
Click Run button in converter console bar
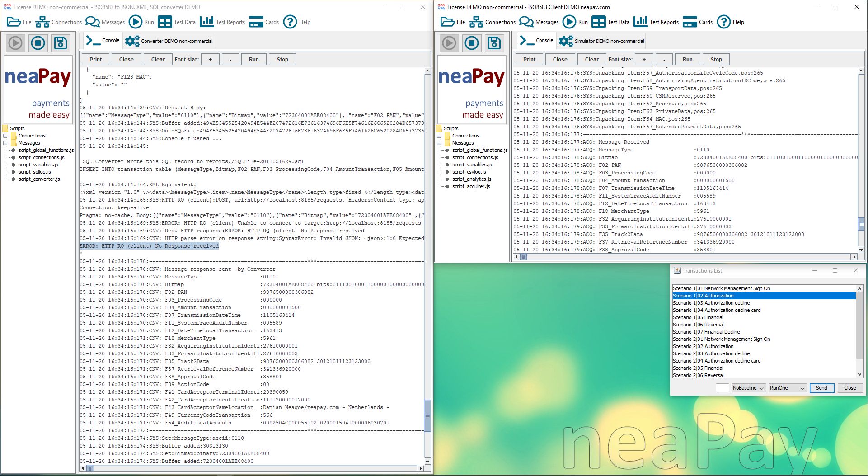[254, 59]
